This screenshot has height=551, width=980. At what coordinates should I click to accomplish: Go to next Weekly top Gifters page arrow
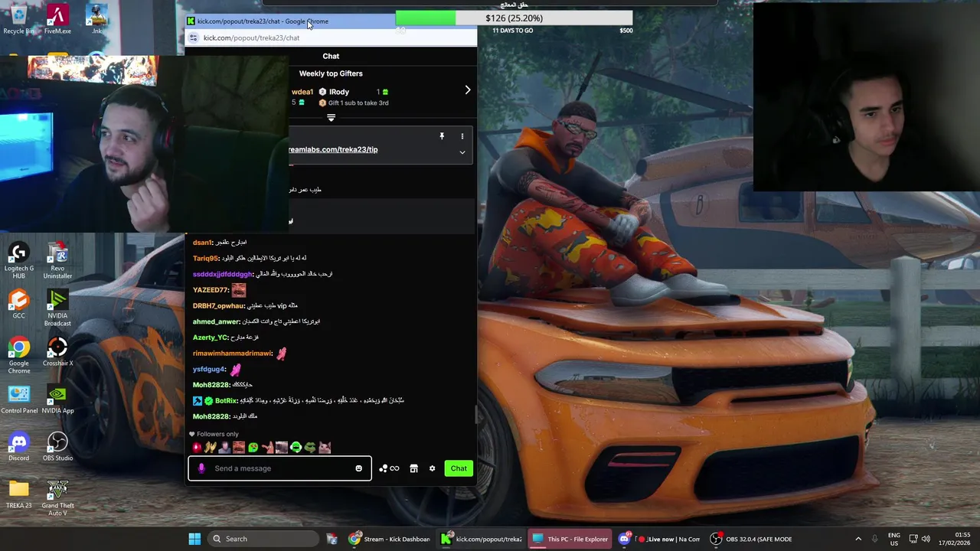point(468,90)
